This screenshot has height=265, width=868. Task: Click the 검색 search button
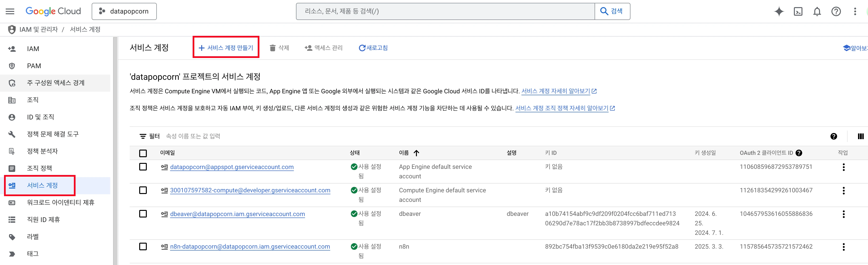pyautogui.click(x=612, y=11)
